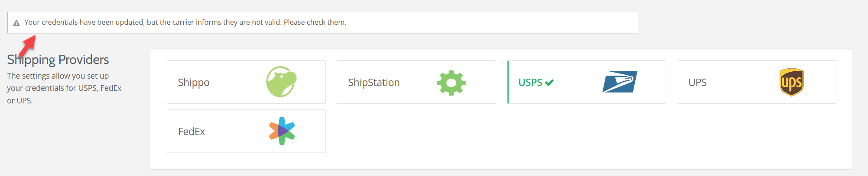
Task: Click the ShipStation green gear logo
Action: coord(451,83)
